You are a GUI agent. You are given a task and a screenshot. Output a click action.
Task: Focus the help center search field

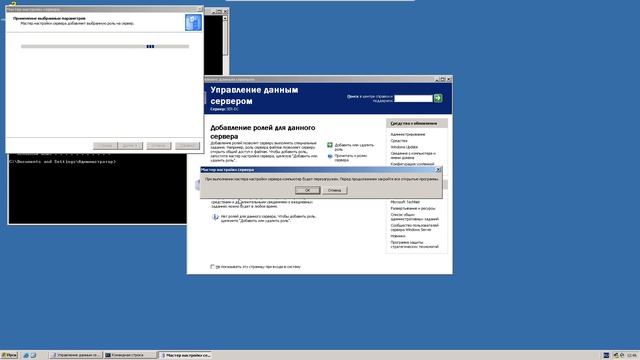pos(413,98)
